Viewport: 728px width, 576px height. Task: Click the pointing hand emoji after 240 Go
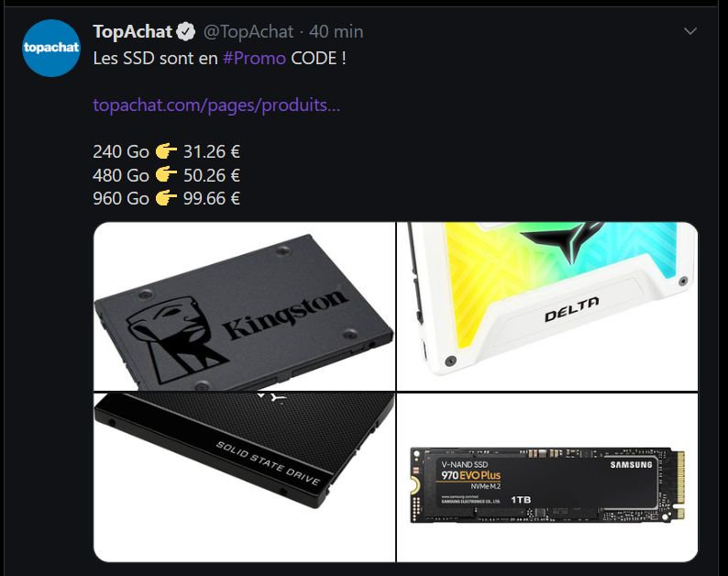[166, 151]
